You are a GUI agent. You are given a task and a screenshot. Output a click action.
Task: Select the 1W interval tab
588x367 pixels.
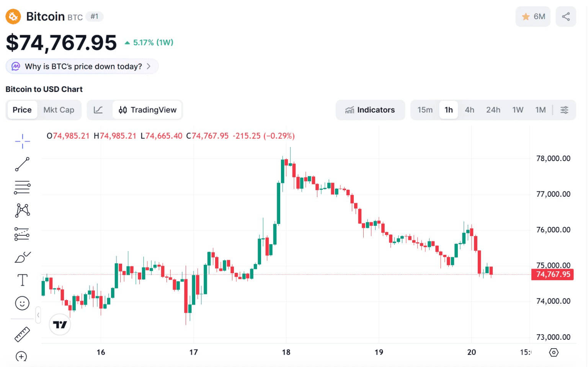518,110
